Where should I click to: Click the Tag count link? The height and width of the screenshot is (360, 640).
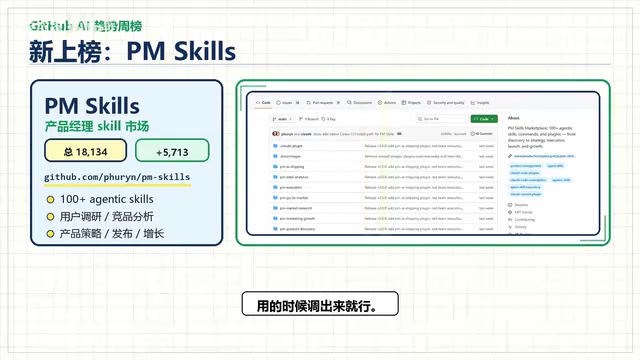point(329,119)
